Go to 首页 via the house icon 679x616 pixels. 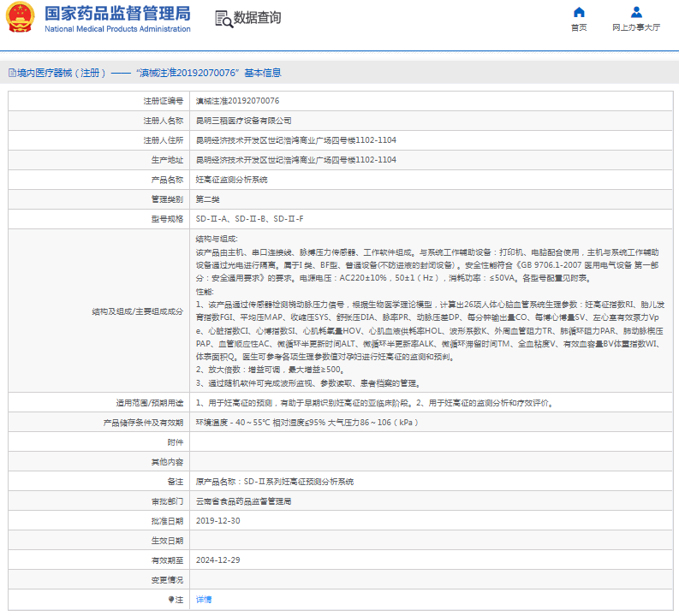pyautogui.click(x=579, y=12)
